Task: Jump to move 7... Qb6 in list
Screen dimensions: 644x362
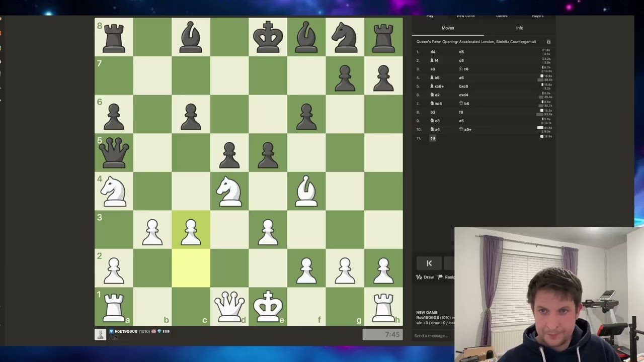Action: click(464, 104)
